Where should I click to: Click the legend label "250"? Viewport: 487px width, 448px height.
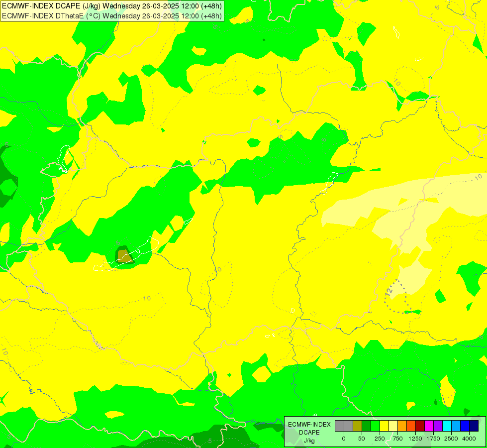click(x=380, y=439)
